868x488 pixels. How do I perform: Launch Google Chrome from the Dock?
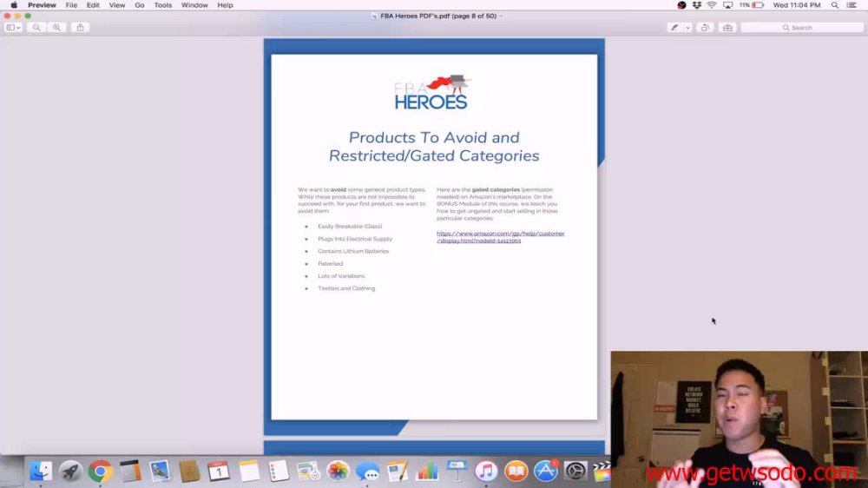100,472
